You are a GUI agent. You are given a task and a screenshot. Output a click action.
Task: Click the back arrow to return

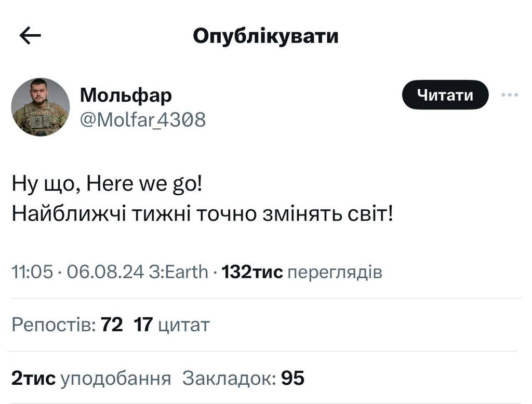pos(30,35)
